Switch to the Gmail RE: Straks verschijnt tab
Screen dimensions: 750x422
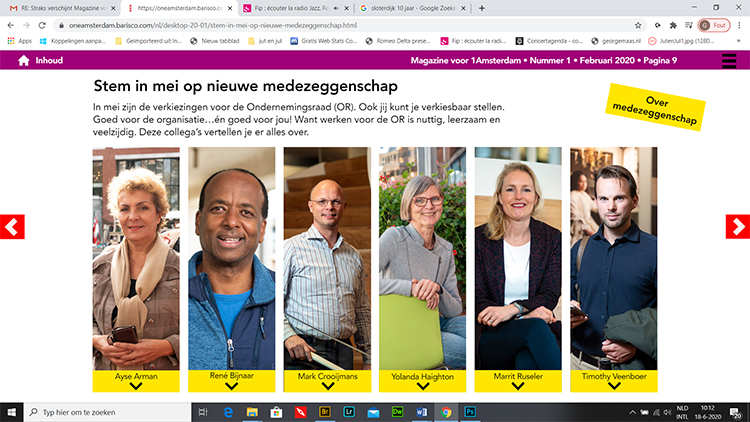(63, 8)
